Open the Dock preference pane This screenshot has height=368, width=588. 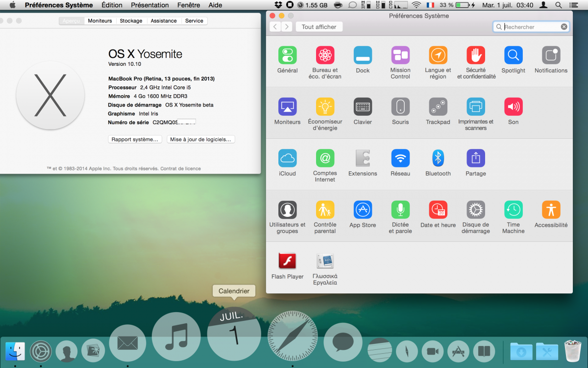[x=363, y=55]
